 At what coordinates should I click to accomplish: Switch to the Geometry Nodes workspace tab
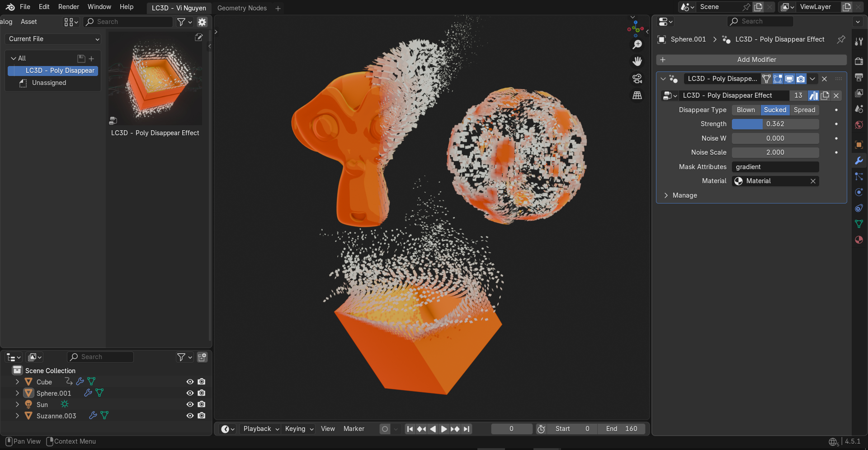coord(242,8)
